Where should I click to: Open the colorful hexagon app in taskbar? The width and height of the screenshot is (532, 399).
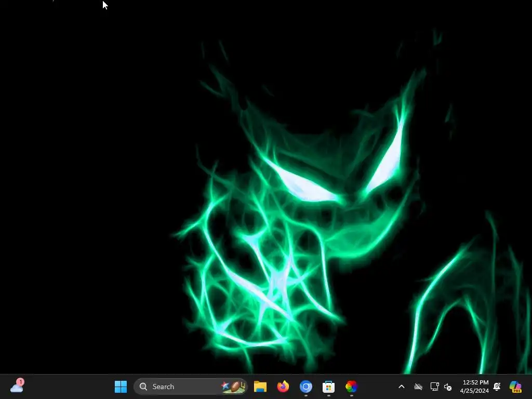[x=351, y=387]
